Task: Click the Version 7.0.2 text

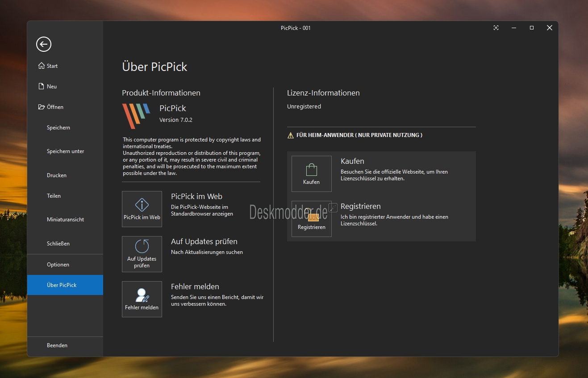Action: point(176,120)
